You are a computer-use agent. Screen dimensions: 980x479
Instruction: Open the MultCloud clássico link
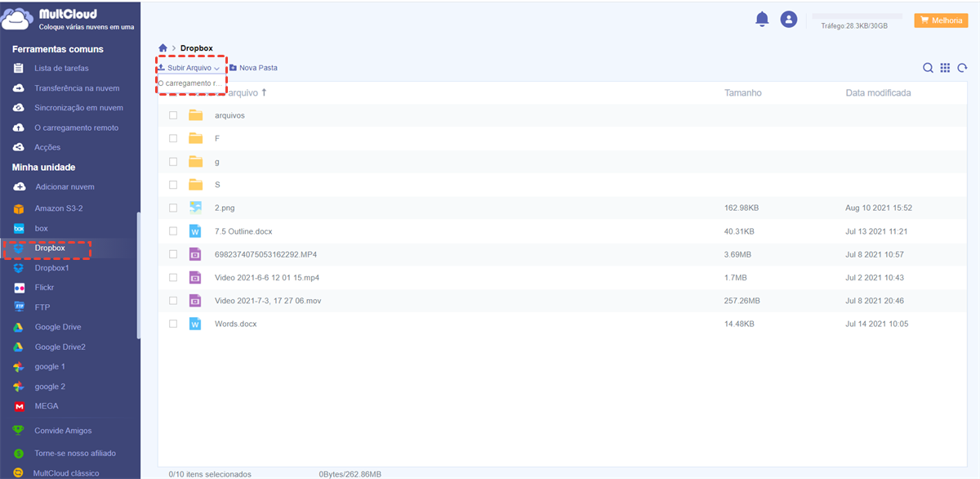(x=66, y=473)
